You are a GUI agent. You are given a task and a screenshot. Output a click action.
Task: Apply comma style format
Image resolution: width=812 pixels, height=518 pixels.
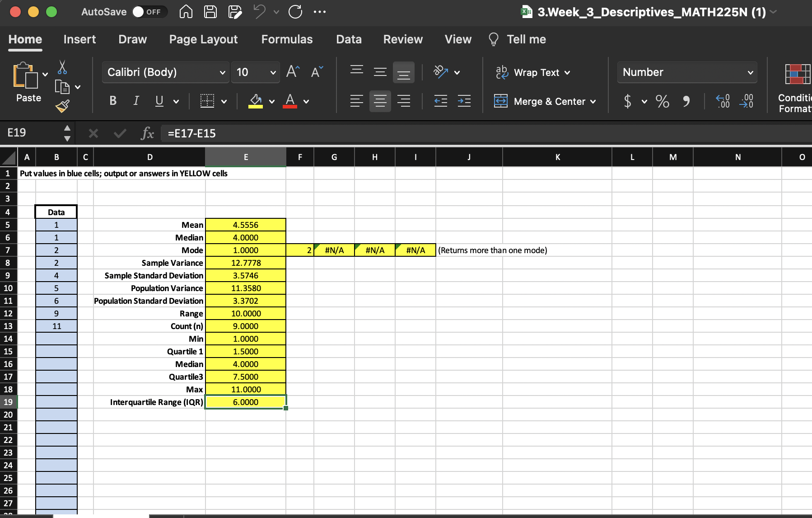[x=686, y=101]
